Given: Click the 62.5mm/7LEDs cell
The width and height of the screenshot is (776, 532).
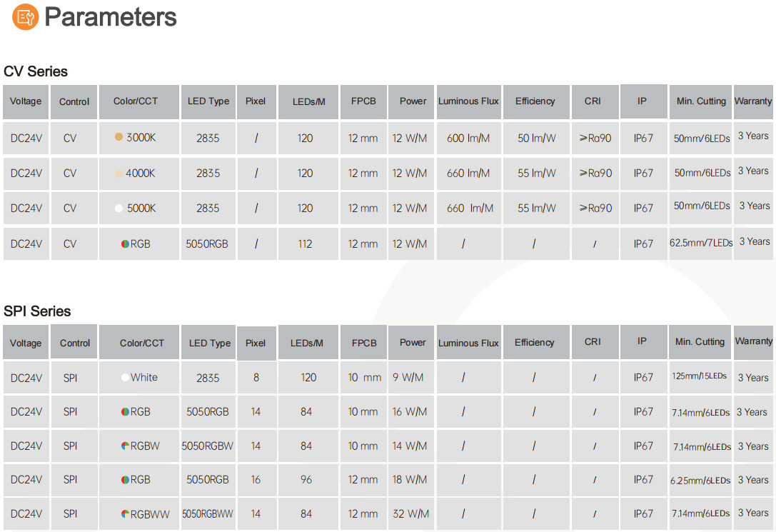Looking at the screenshot, I should click(701, 243).
